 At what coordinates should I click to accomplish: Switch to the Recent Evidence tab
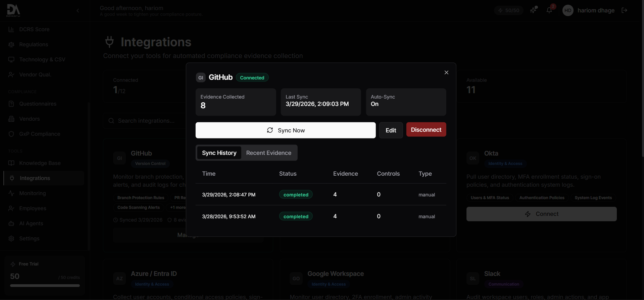(x=268, y=153)
